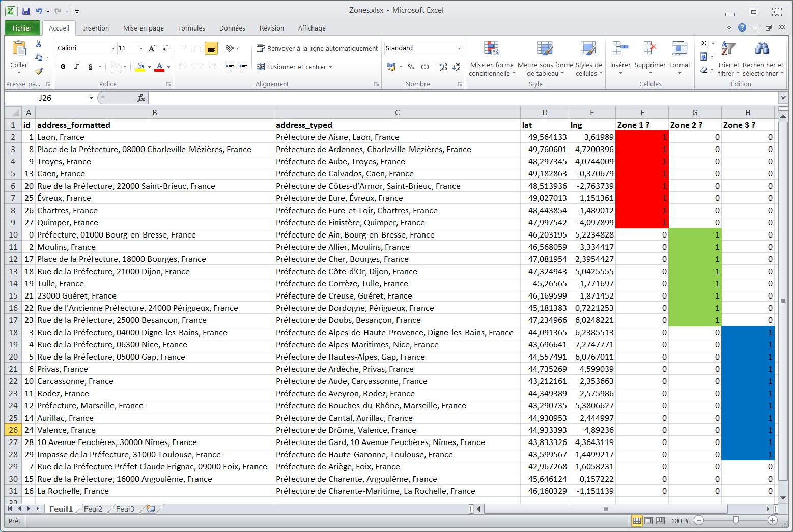Click the insert new worksheet icon
Image resolution: width=793 pixels, height=532 pixels.
pyautogui.click(x=151, y=509)
